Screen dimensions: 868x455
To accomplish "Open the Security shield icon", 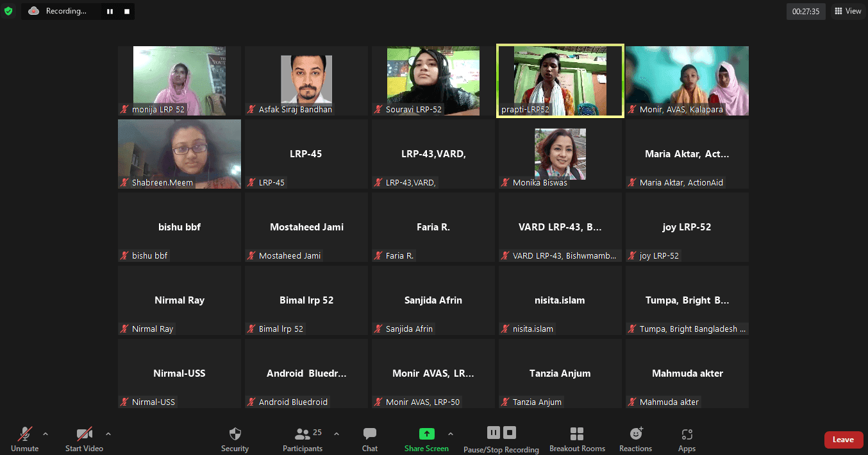I will 235,434.
